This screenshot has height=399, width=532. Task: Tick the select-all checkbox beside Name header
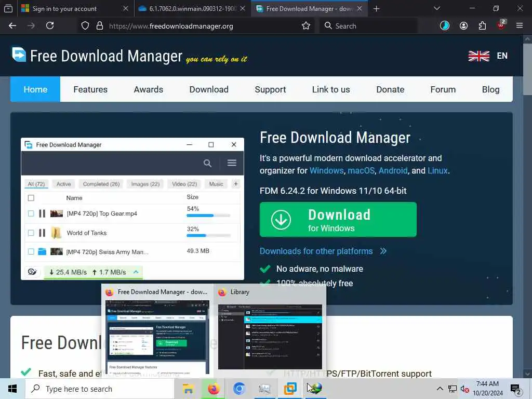click(31, 198)
